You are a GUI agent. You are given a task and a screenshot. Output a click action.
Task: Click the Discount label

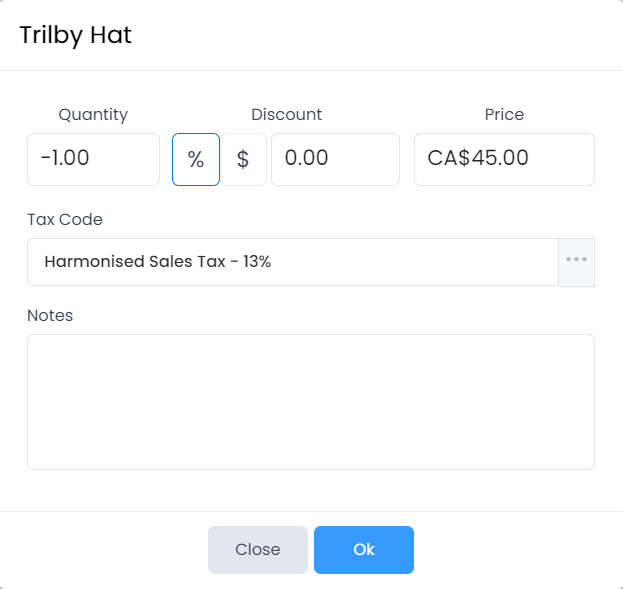286,114
